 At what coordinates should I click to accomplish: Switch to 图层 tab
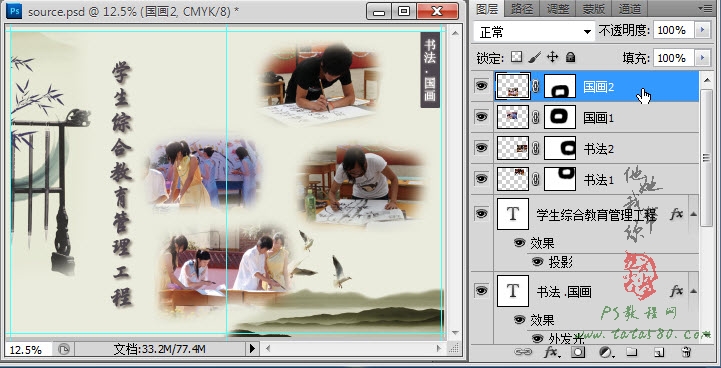[x=487, y=8]
